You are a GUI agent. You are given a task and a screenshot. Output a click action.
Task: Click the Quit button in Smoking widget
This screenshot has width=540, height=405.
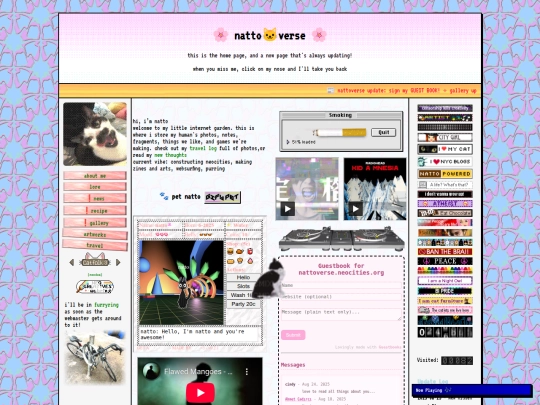click(x=383, y=133)
